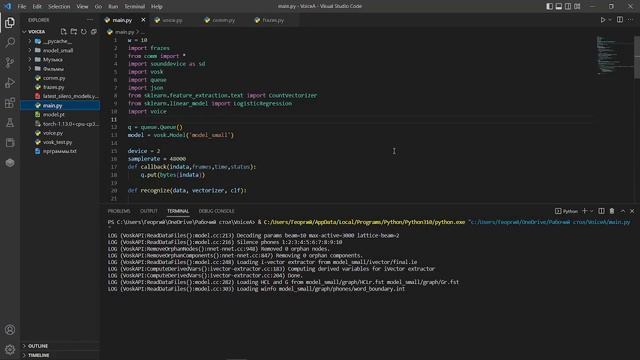Open the Run and Debug view
This screenshot has height=360, width=640.
pos(10,82)
